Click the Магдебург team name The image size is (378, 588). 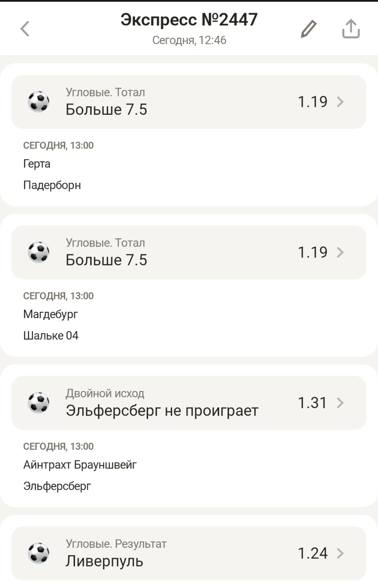click(50, 315)
